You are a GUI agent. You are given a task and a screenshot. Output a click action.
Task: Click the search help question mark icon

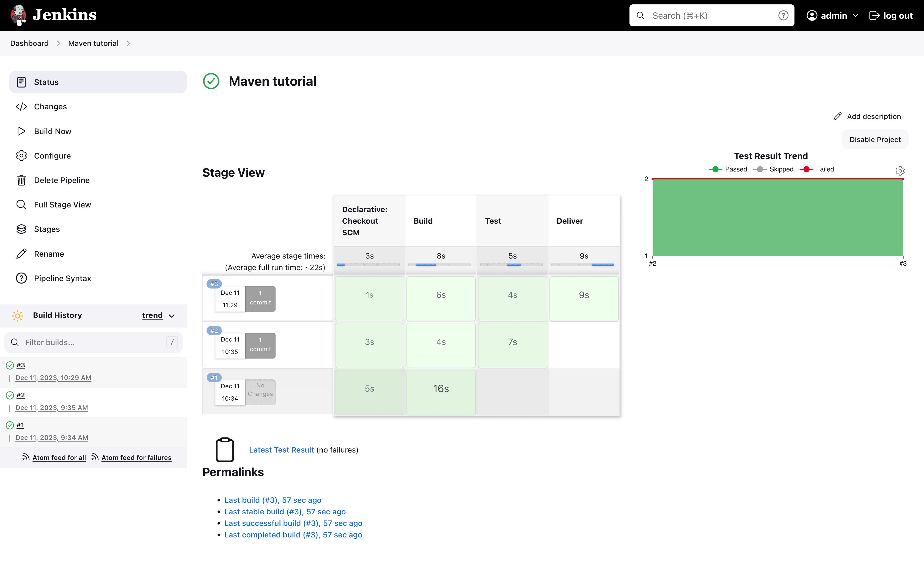click(783, 15)
